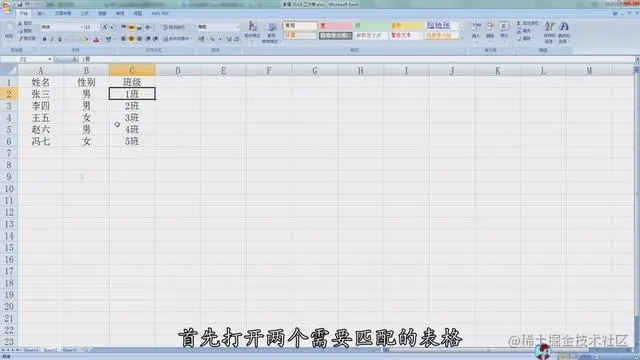The width and height of the screenshot is (640, 360).
Task: Increase font size with the larger A icon
Action: click(x=104, y=27)
